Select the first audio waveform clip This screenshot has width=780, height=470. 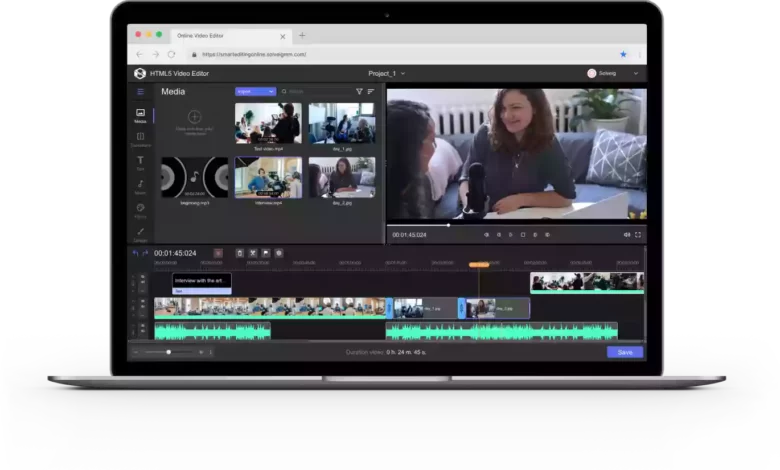pos(212,332)
